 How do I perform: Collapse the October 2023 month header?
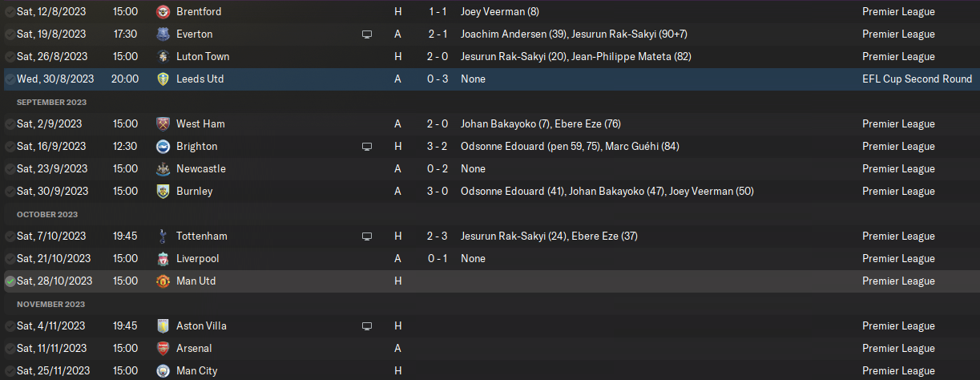[x=47, y=215]
